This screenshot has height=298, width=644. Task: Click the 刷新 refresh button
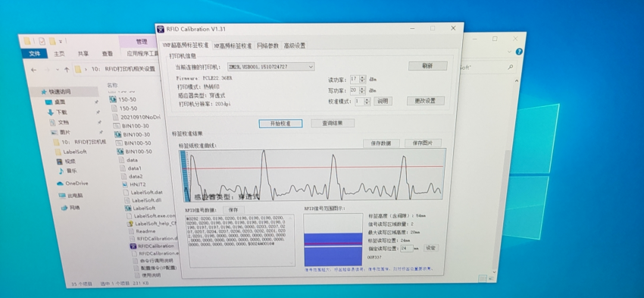click(427, 66)
